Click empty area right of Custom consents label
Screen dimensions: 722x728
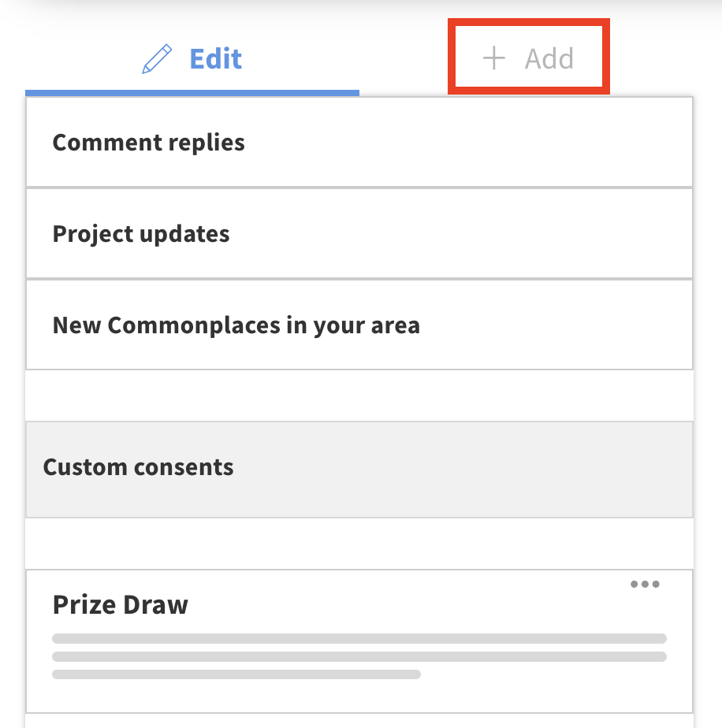pyautogui.click(x=473, y=469)
